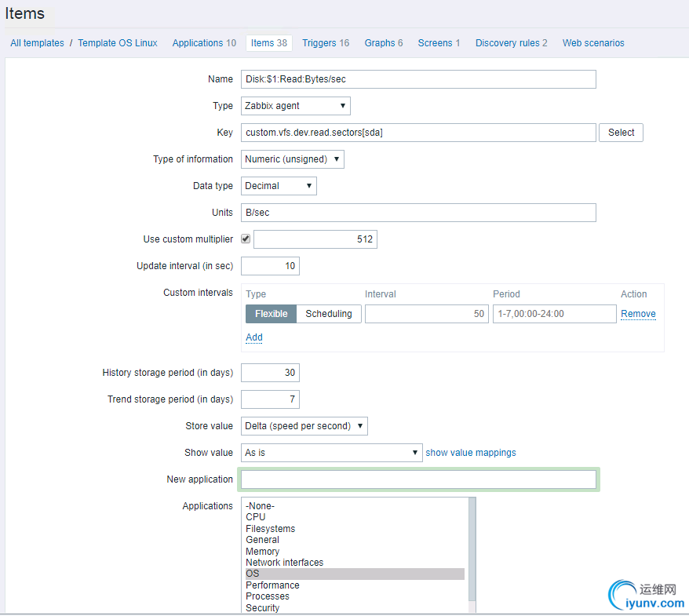Switch to the Triggers 16 tab
The height and width of the screenshot is (616, 689).
coord(326,43)
